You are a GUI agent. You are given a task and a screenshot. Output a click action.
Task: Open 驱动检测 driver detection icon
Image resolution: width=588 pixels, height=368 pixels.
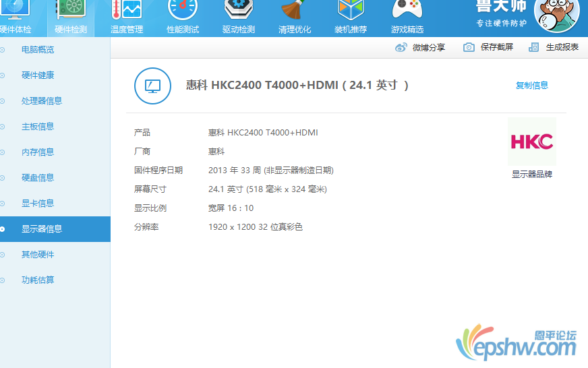click(x=239, y=9)
